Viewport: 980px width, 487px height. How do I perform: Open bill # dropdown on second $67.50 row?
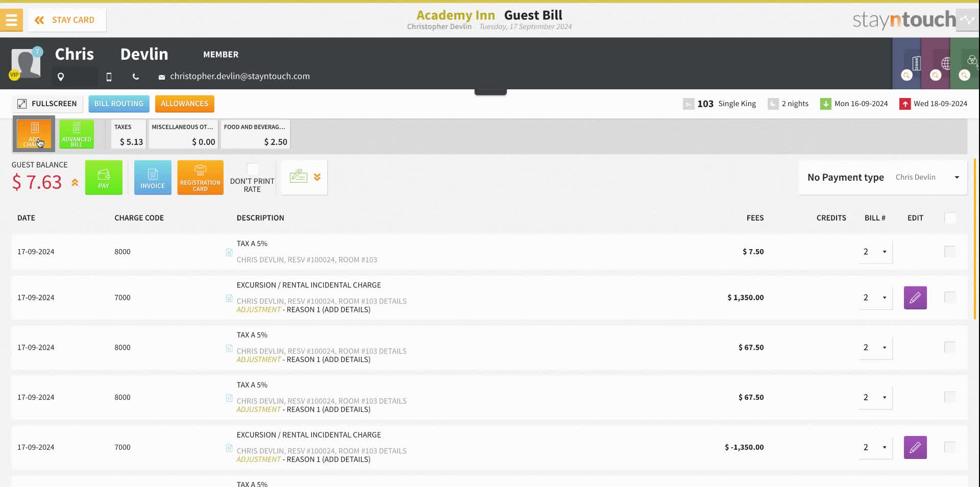tap(876, 397)
